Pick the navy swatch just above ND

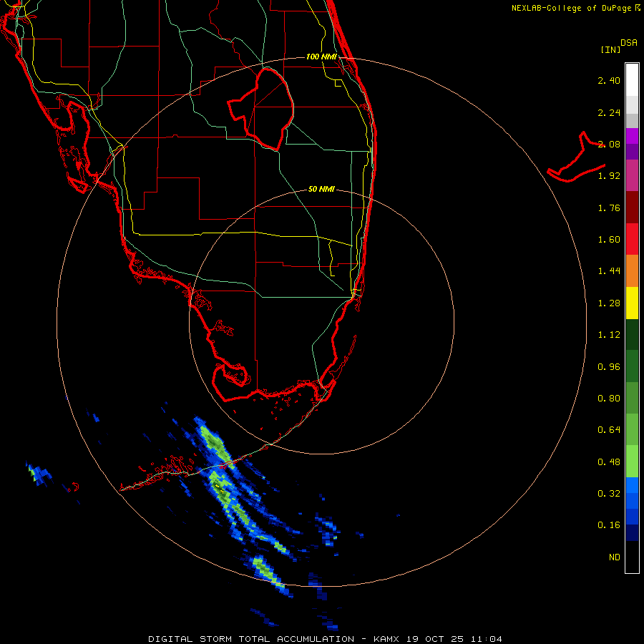pos(632,532)
